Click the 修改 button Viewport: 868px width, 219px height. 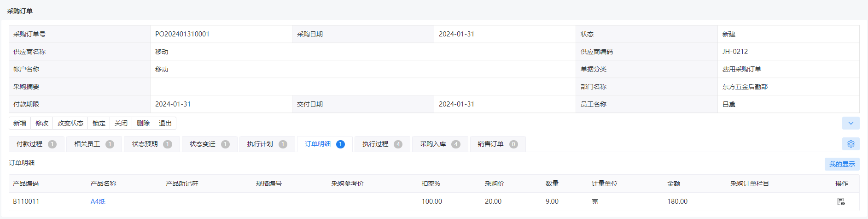pyautogui.click(x=42, y=123)
